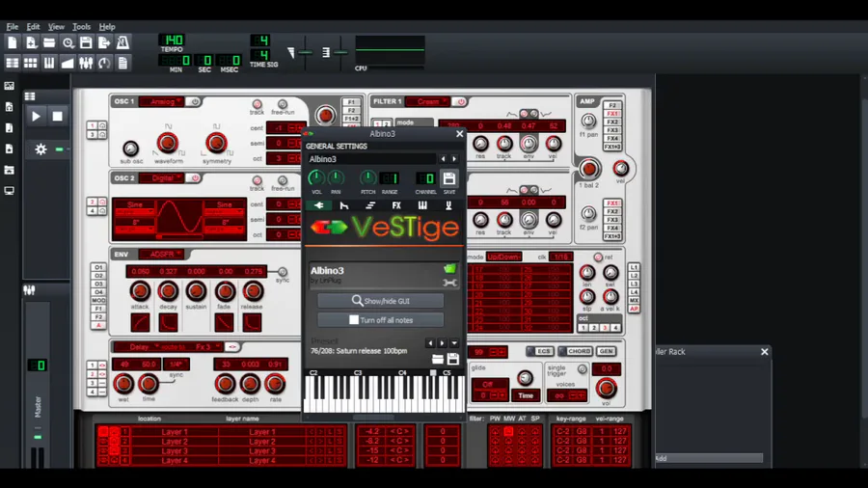The width and height of the screenshot is (868, 488).
Task: Open the My Presets sidebar icon
Action: tap(9, 149)
